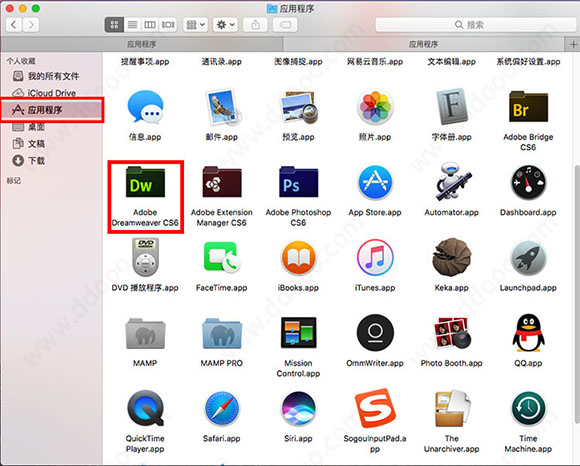Open the iTunes.app icon
The height and width of the screenshot is (466, 580).
click(375, 257)
